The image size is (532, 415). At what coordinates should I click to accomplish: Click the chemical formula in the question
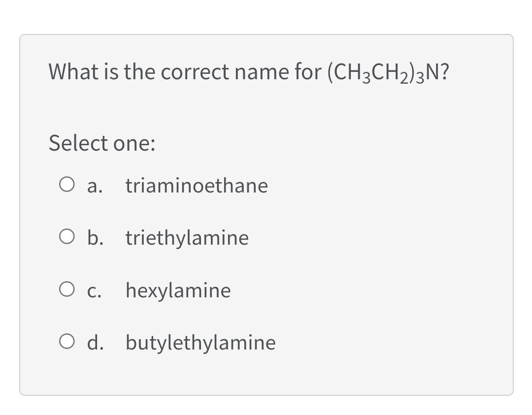pos(389,72)
